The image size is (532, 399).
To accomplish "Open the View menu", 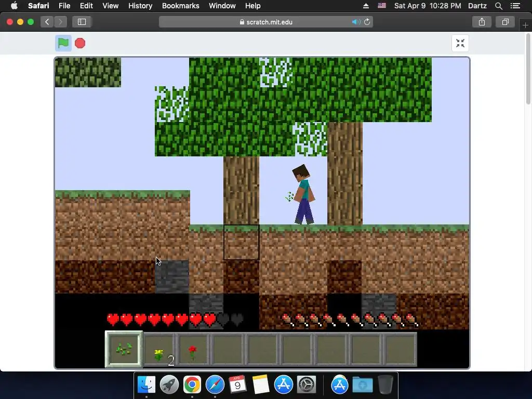I will (x=110, y=6).
